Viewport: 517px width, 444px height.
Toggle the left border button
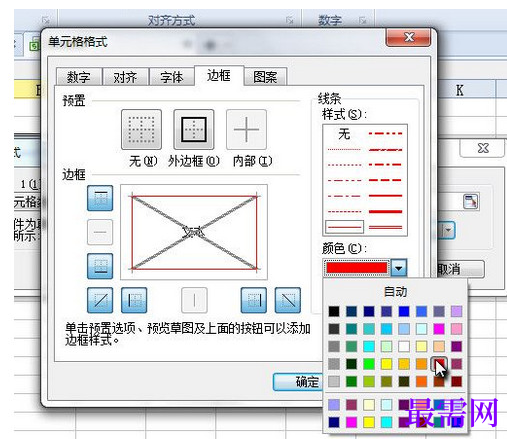click(x=134, y=300)
